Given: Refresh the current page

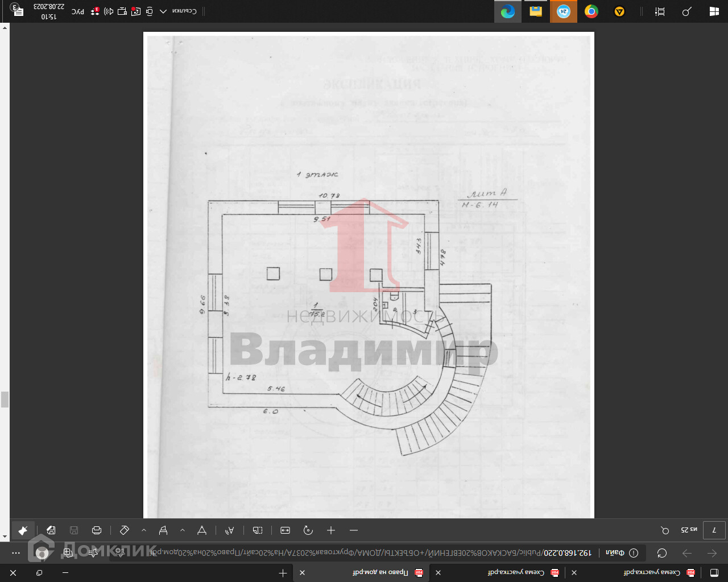Looking at the screenshot, I should 662,553.
